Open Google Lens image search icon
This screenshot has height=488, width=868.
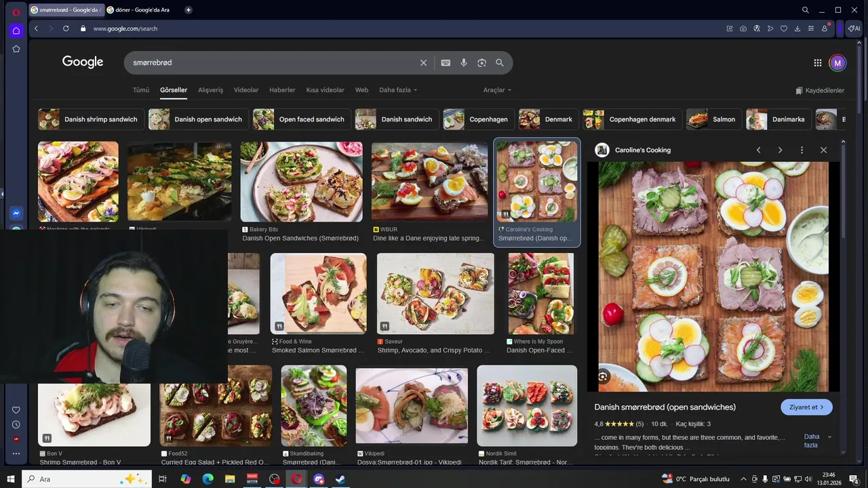point(481,62)
